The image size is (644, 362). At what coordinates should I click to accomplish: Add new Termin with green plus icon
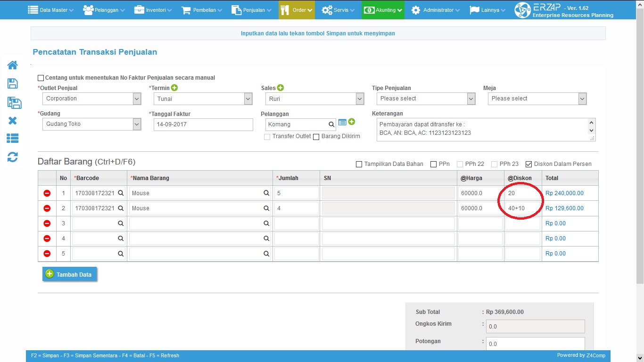174,88
